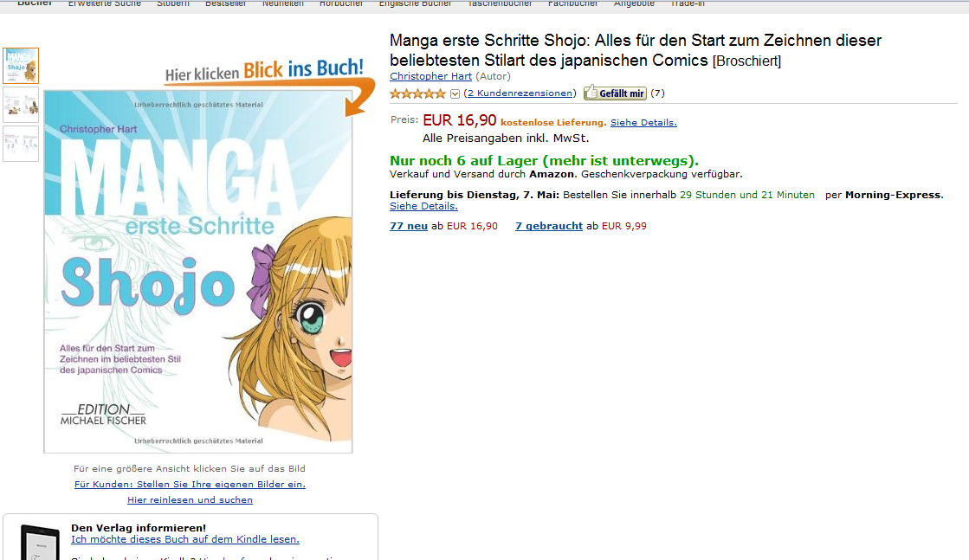Click 'Ich möchte dieses Buch auf dem Kindle lesen'
Screen dimensions: 969x560
point(185,539)
